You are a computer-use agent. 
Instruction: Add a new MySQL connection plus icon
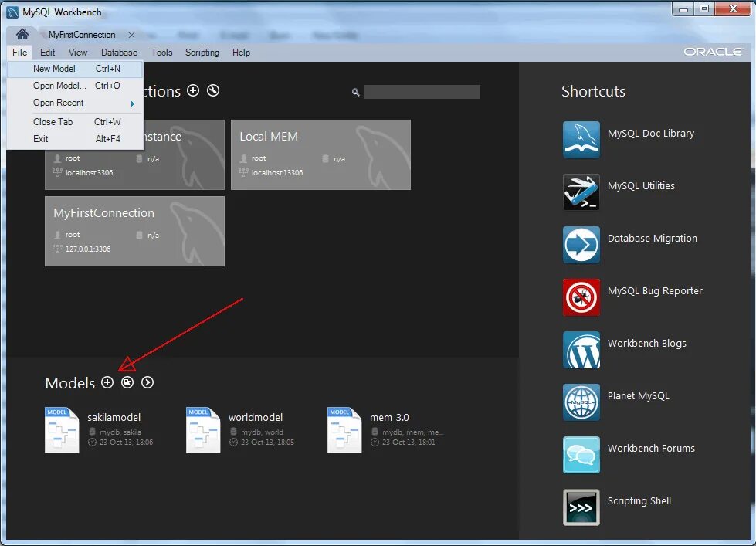click(x=193, y=90)
